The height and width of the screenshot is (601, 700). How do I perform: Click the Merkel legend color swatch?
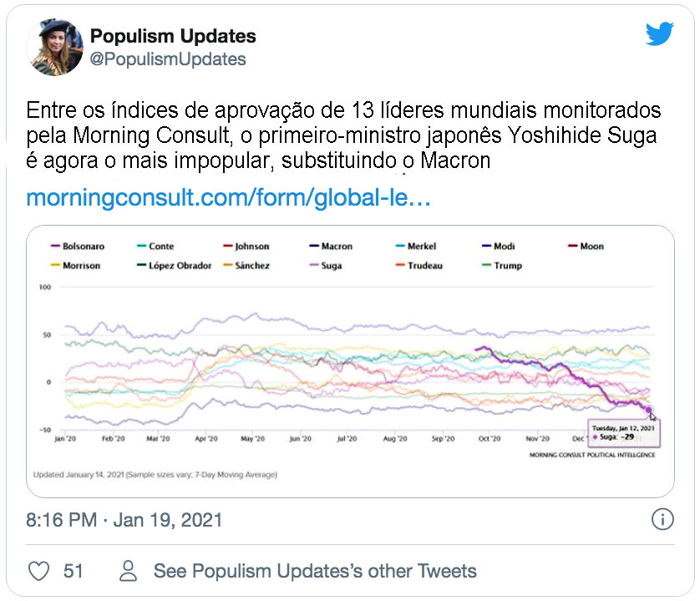(400, 246)
